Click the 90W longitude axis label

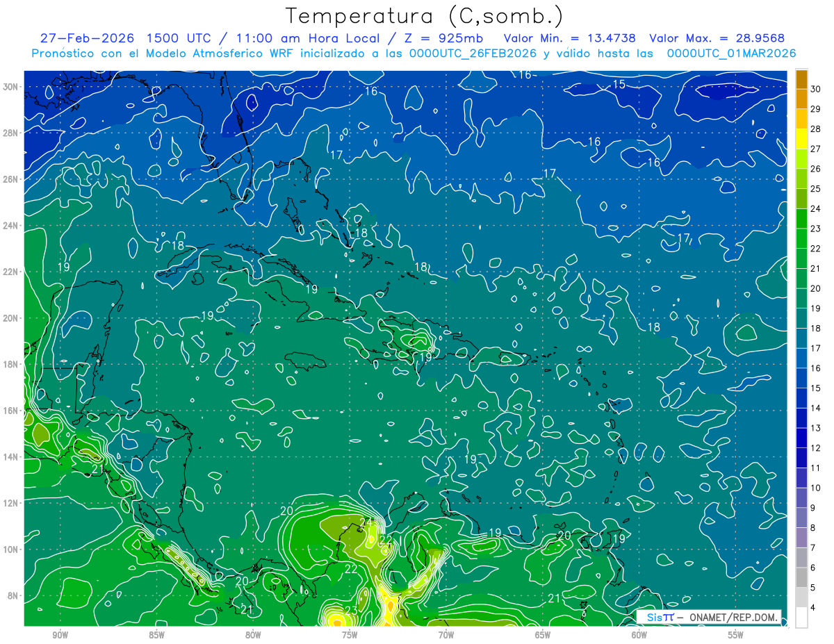coord(60,635)
